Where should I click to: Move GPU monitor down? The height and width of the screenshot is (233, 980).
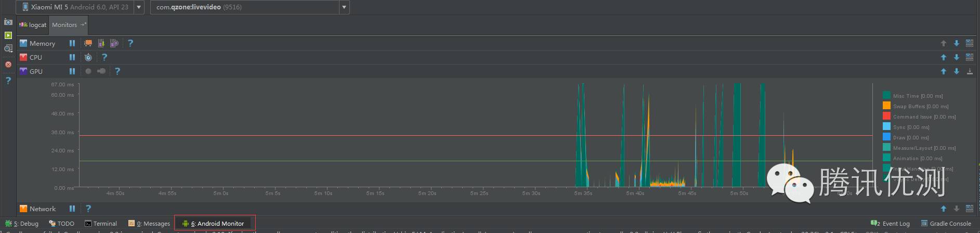956,71
